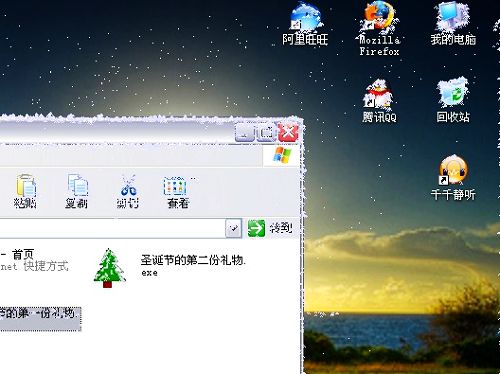Click the 粘贴 paste toolbar icon
The width and height of the screenshot is (500, 374).
coord(26,191)
